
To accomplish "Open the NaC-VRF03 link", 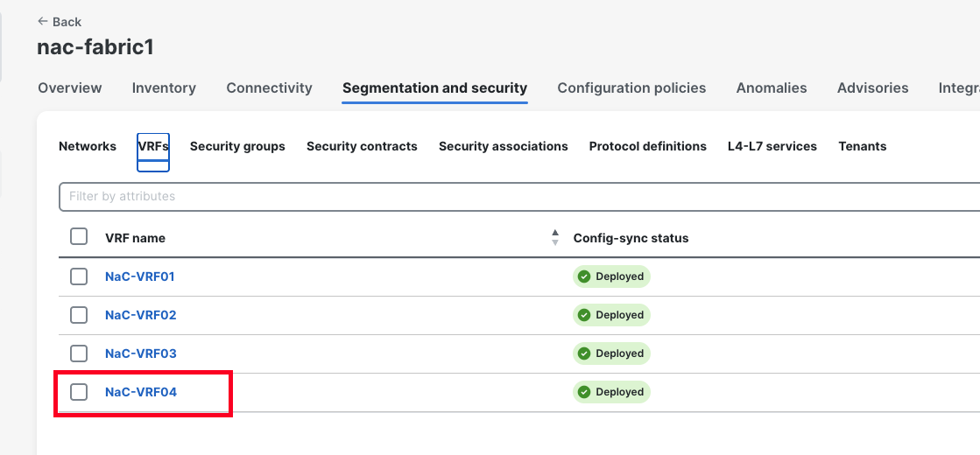I will tap(141, 353).
